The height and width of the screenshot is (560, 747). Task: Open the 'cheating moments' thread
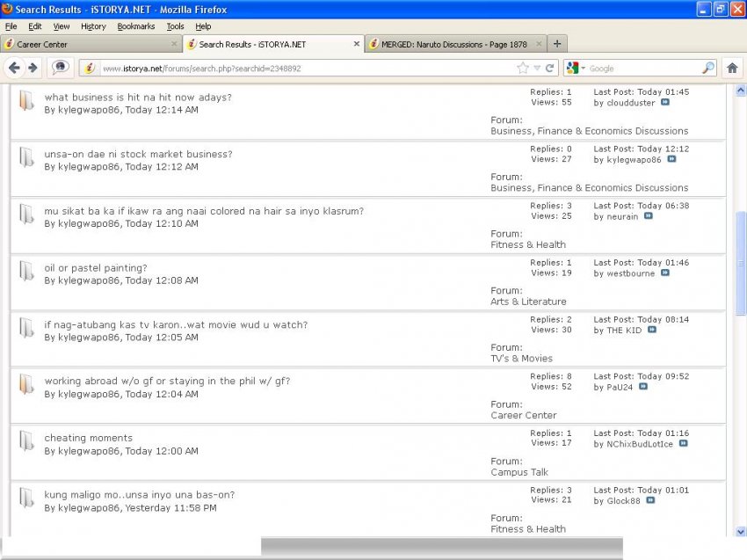(x=89, y=438)
